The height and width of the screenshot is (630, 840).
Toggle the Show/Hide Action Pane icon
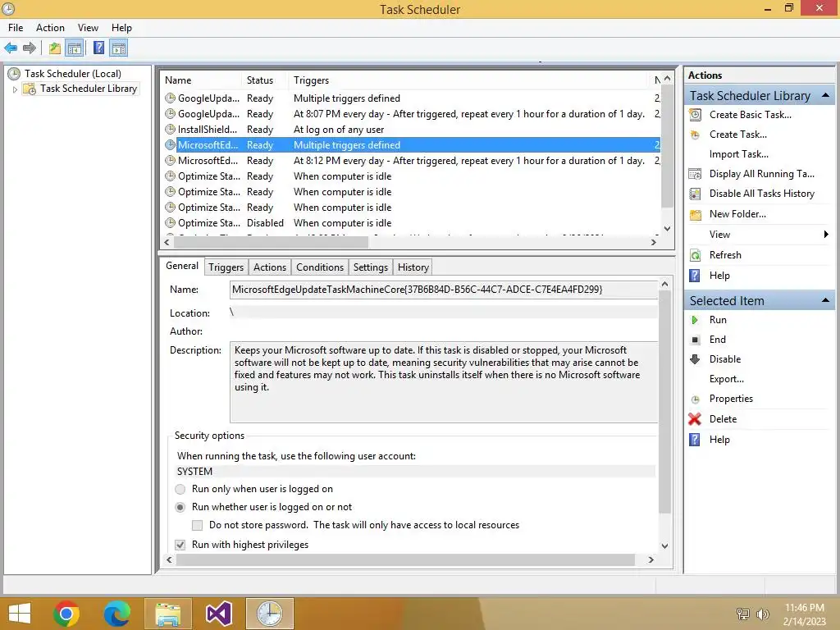[x=119, y=48]
